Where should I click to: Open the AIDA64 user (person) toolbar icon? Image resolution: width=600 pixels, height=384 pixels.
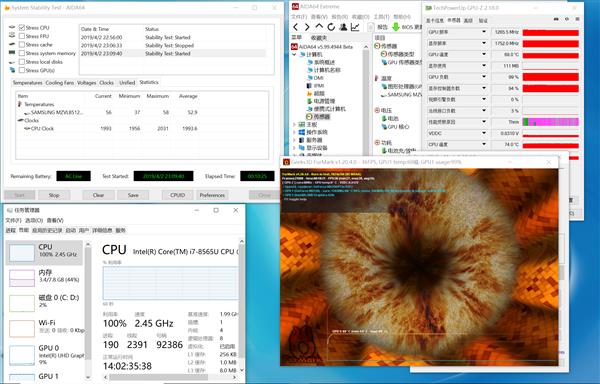[344, 27]
